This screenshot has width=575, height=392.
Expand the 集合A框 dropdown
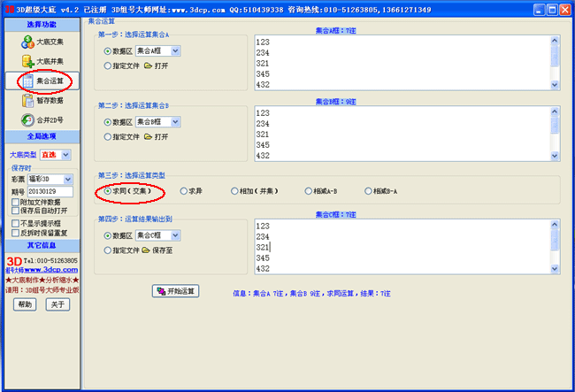pyautogui.click(x=175, y=50)
